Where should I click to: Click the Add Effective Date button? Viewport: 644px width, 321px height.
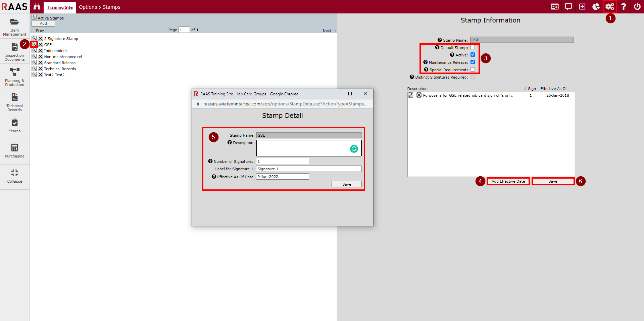508,181
